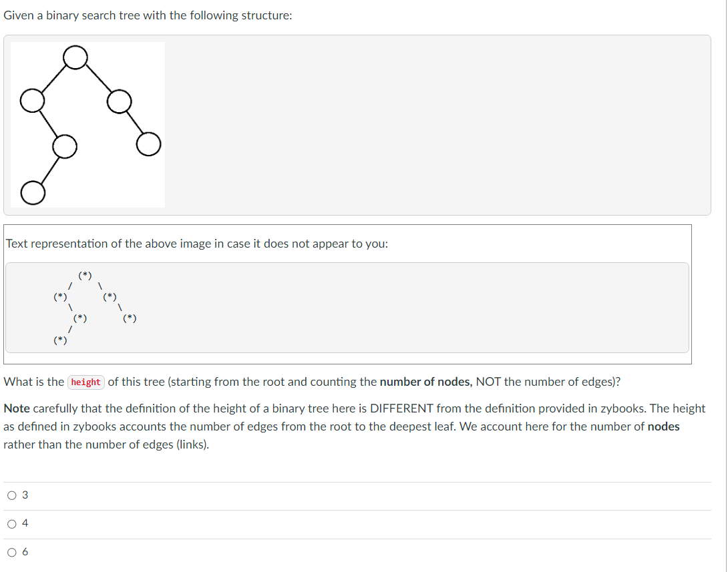Click the rightmost (*) node in the text tree

click(130, 318)
